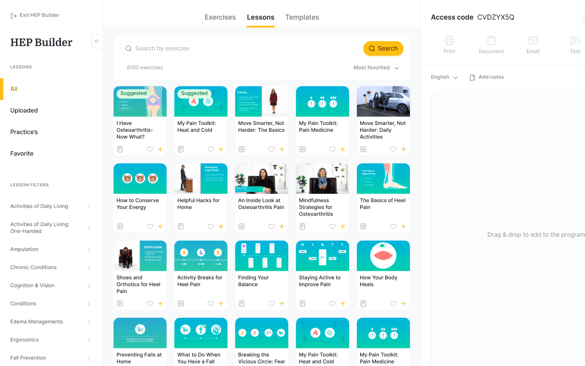The width and height of the screenshot is (585, 366).
Task: Favorite 'Mindfulness Strategies for Osteoarthritis'
Action: (x=332, y=226)
